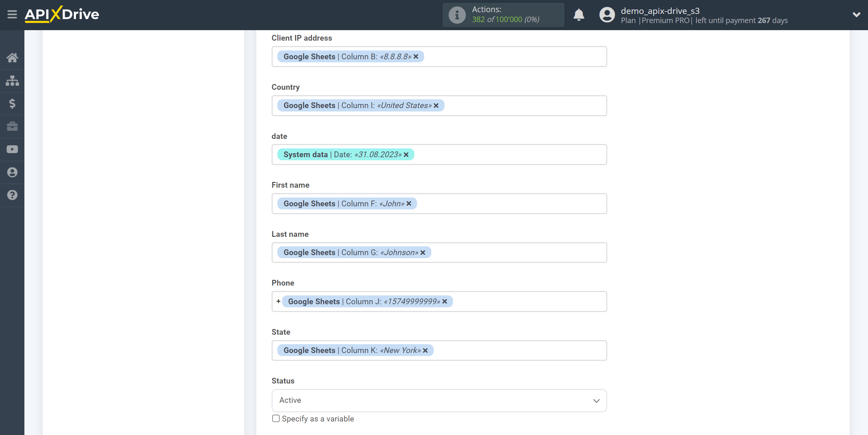Click the ApiX-Drive logo
The height and width of the screenshot is (435, 868).
click(x=62, y=14)
